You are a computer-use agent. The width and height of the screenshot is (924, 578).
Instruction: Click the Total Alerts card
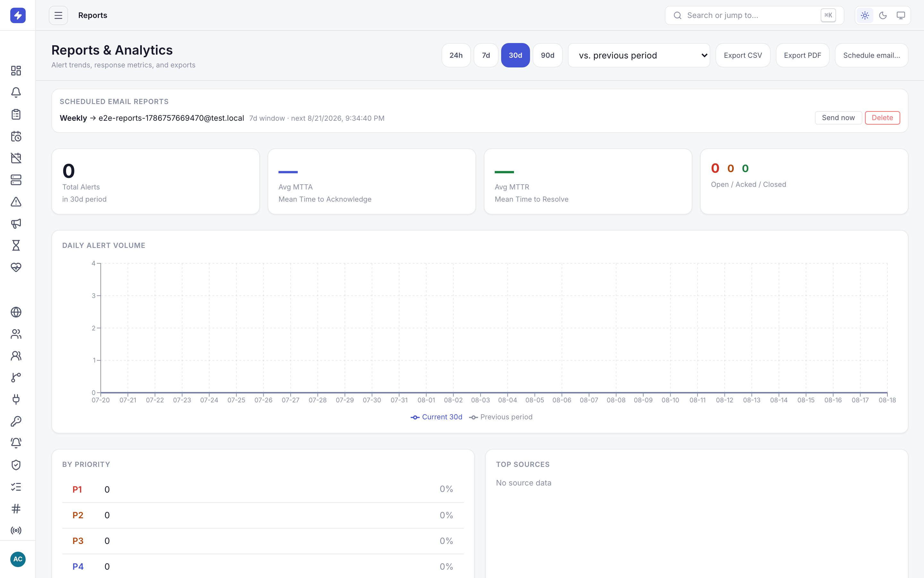(x=155, y=181)
